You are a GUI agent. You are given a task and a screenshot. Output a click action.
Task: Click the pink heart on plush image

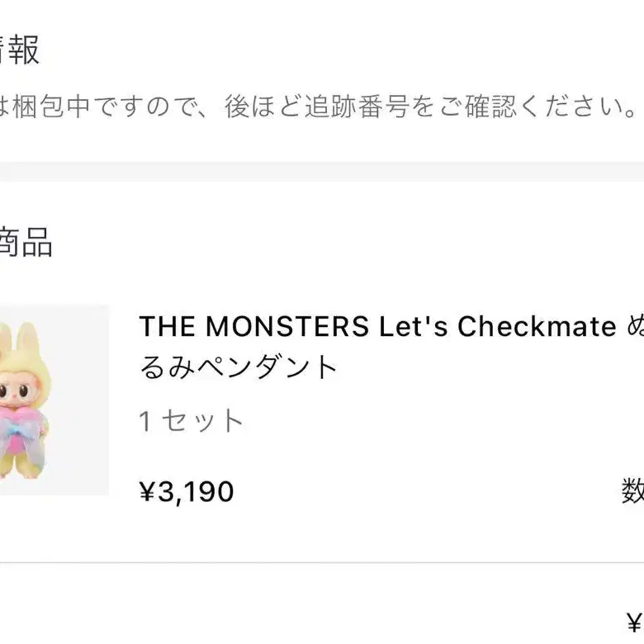(21, 423)
